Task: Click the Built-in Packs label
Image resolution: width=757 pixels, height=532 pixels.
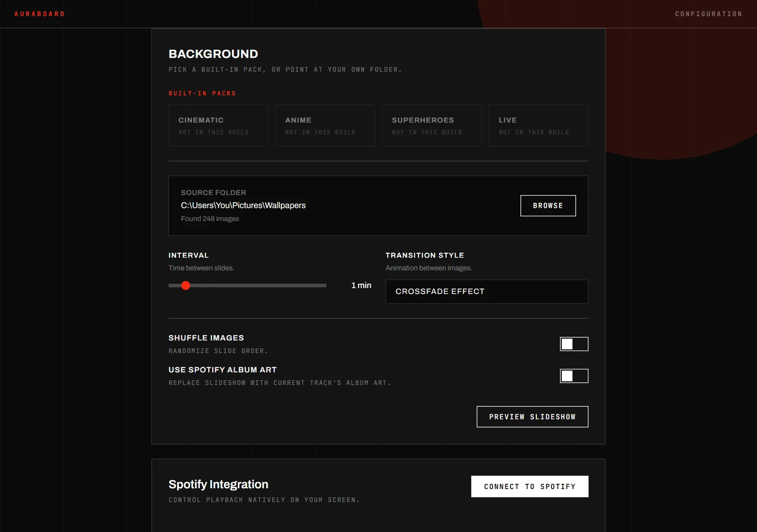Action: click(202, 93)
